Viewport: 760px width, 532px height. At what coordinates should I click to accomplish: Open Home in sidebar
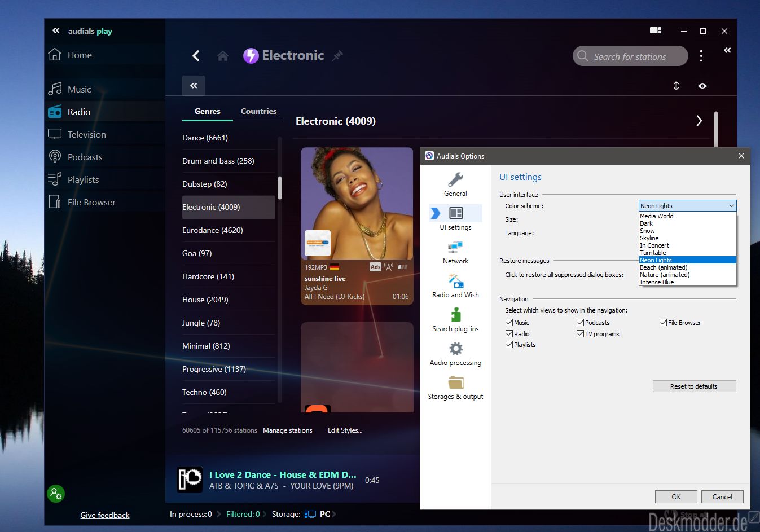pyautogui.click(x=80, y=55)
